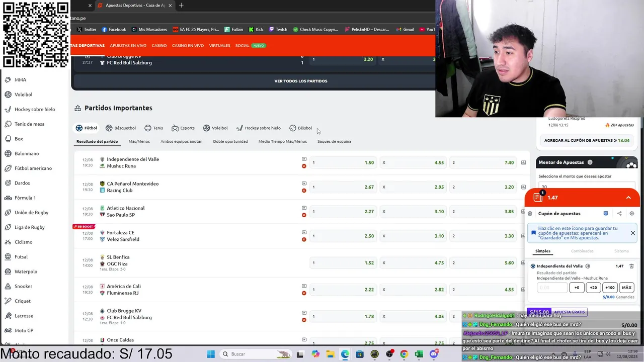The image size is (644, 362).
Task: Delete all bets with coupon trash icon
Action: coord(530,214)
